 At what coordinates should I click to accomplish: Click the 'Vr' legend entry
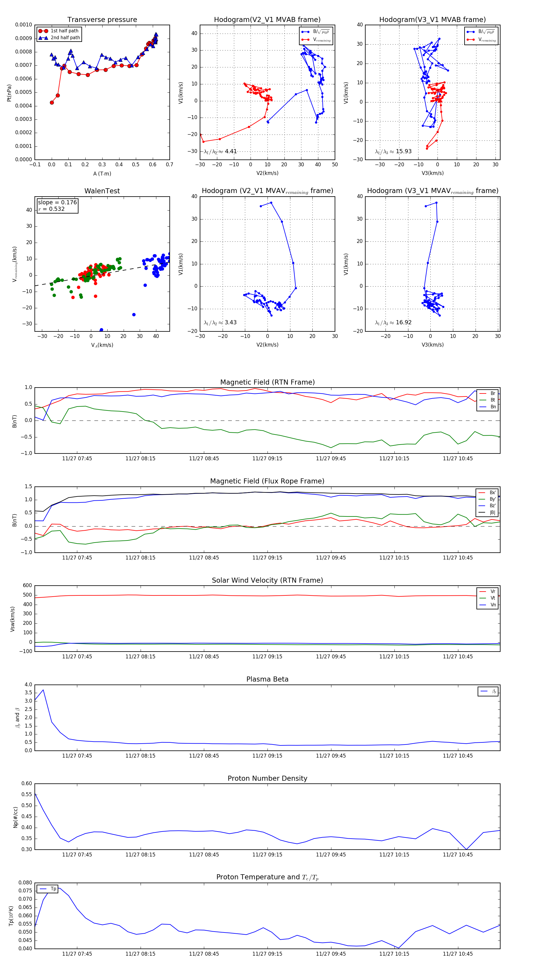click(488, 592)
